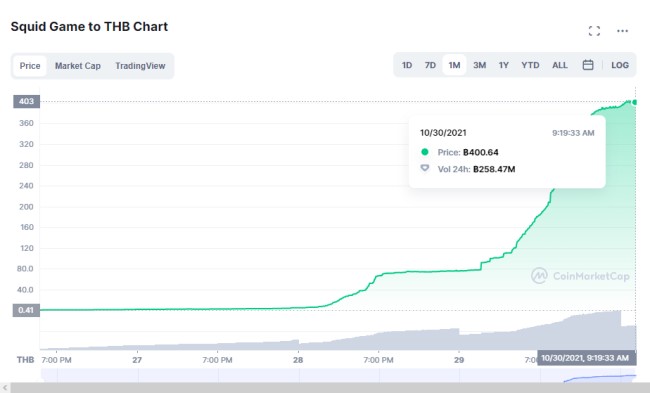Open fullscreen chart view icon
The width and height of the screenshot is (650, 393).
(x=594, y=31)
